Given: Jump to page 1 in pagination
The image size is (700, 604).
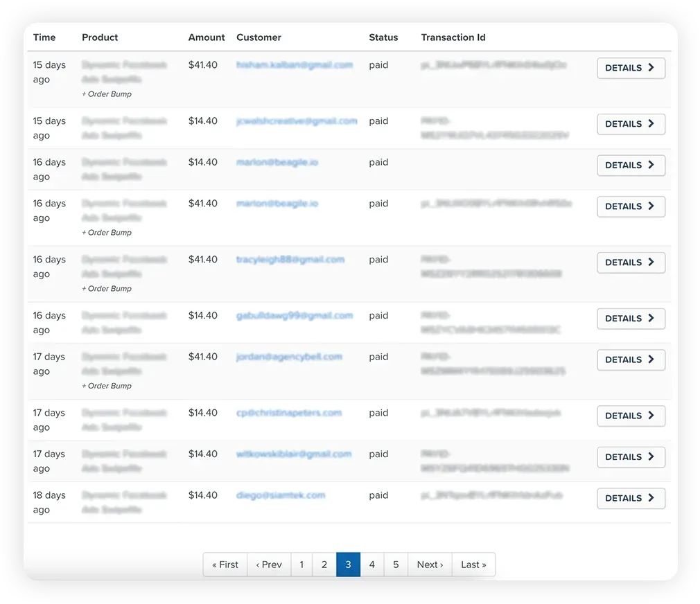Looking at the screenshot, I should tap(301, 565).
